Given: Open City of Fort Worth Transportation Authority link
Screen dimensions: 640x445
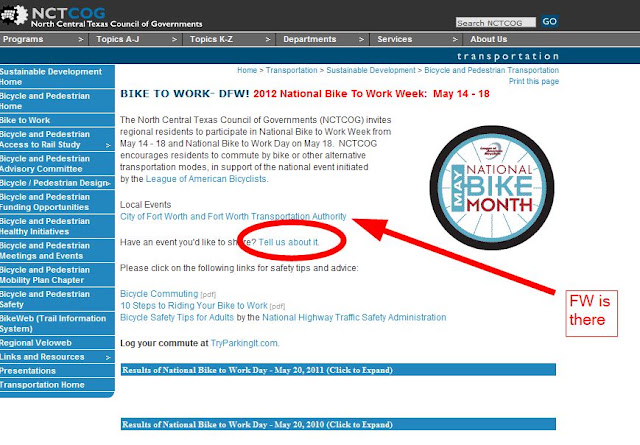Looking at the screenshot, I should (x=233, y=216).
